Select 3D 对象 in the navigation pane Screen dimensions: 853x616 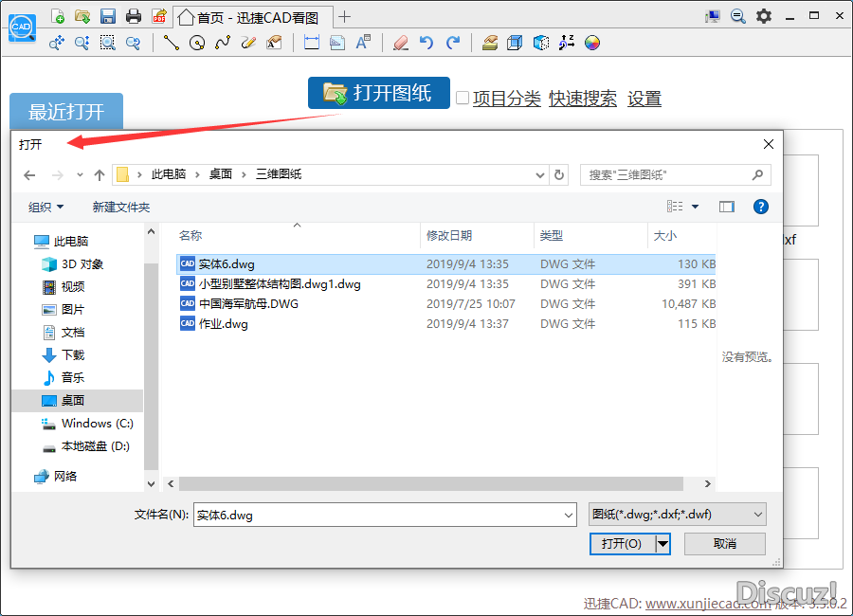point(82,264)
